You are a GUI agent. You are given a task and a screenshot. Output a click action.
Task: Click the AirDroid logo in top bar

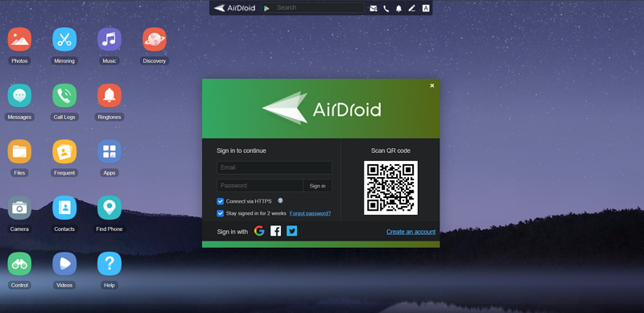tap(234, 8)
